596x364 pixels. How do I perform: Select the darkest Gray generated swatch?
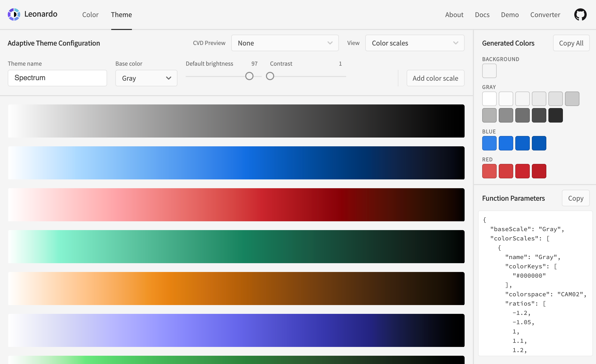tap(555, 115)
